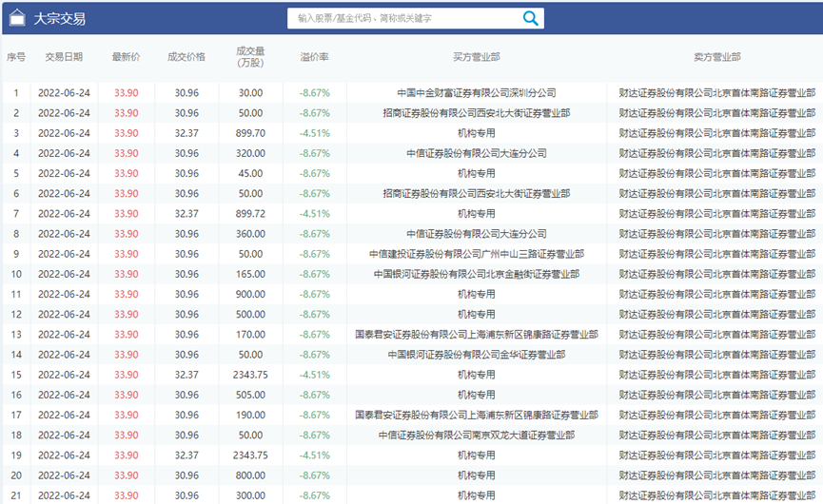
Task: Click buyer 机构专用 in row 5
Action: tap(477, 173)
